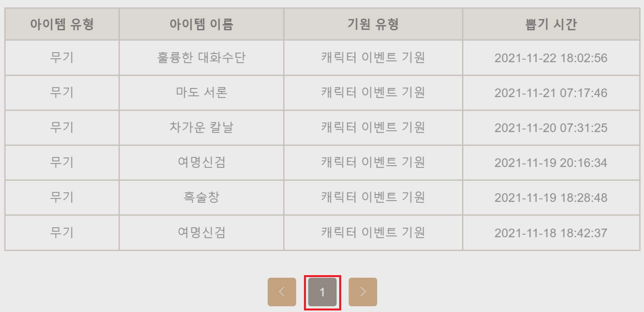Click the right arrow pagination icon
644x312 pixels.
pyautogui.click(x=363, y=291)
